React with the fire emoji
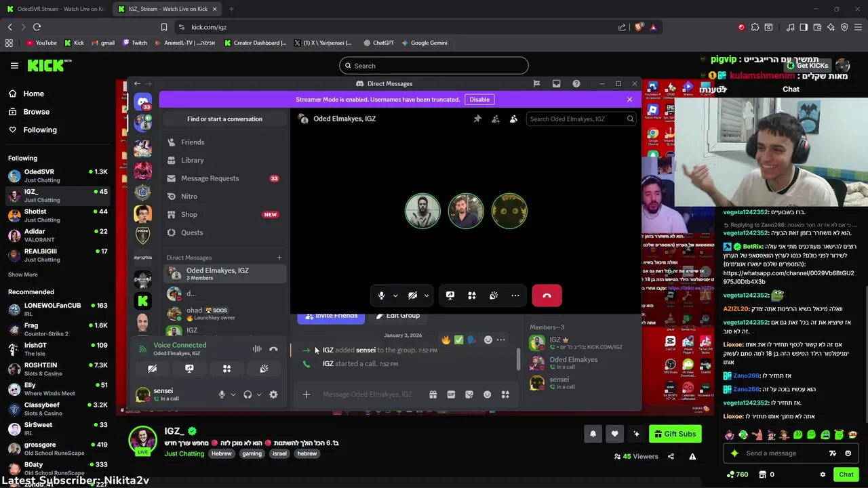The width and height of the screenshot is (868, 488). tap(446, 340)
